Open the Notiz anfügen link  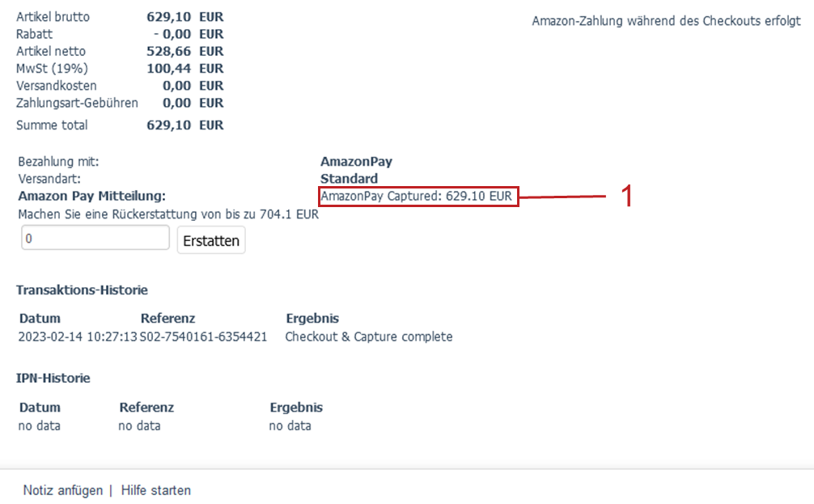[x=63, y=490]
